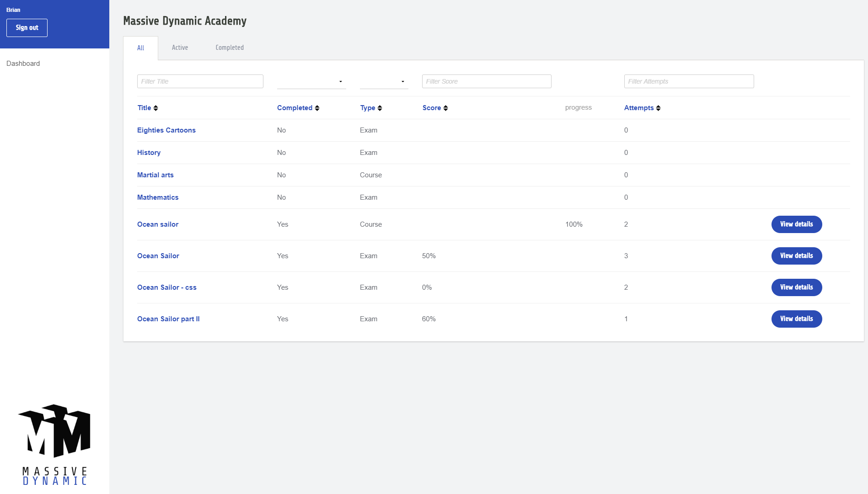
Task: Sort table by Title sort arrows
Action: (155, 108)
